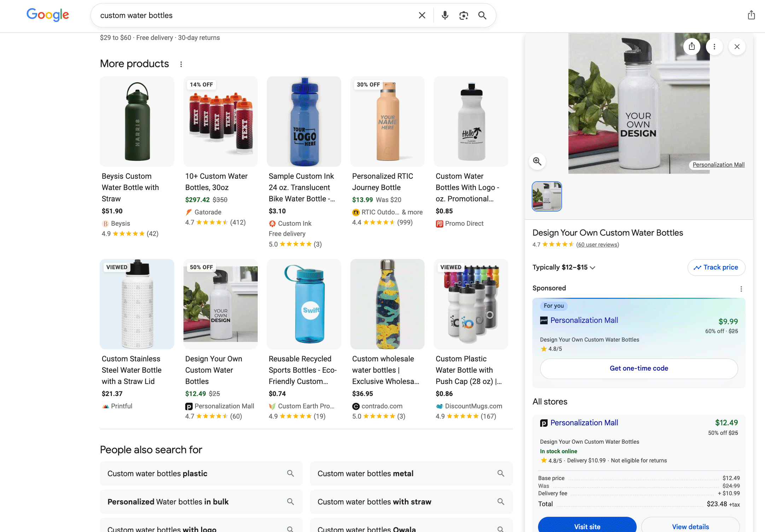Click Gatorade seller icon
This screenshot has width=765, height=532.
[189, 212]
